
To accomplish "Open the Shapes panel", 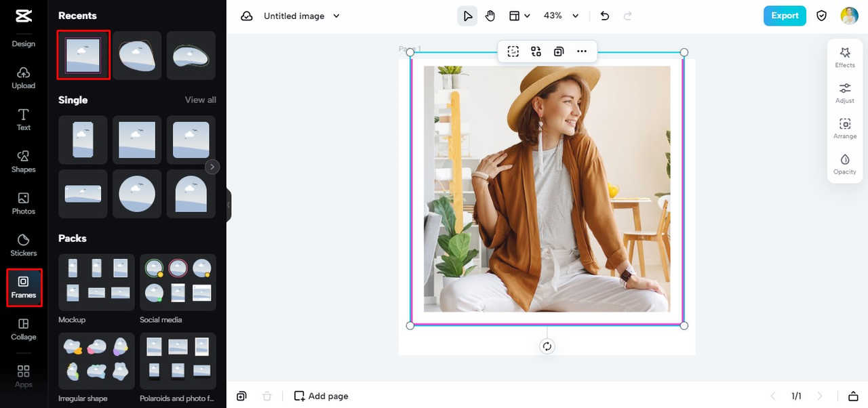I will pyautogui.click(x=23, y=162).
